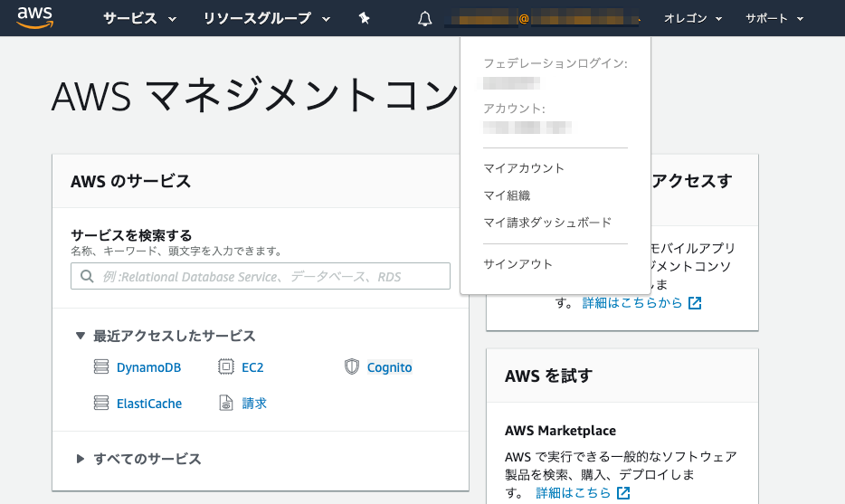Click the external link icon in AWS Marketplace
Screen dimensions: 845x504
623,492
